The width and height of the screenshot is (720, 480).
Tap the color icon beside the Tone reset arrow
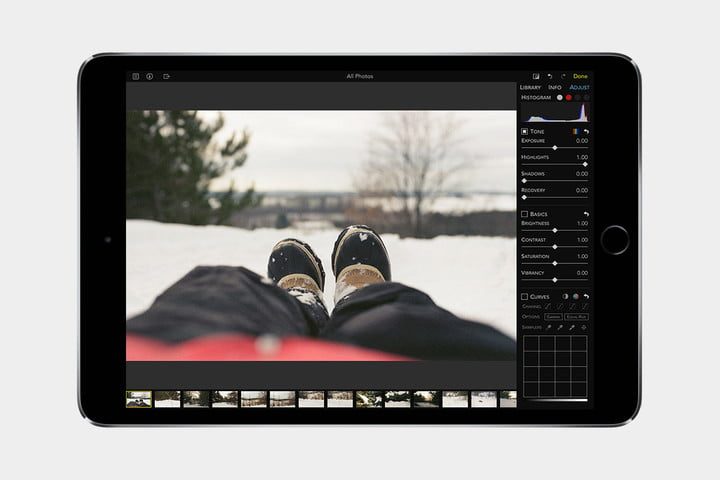pyautogui.click(x=575, y=131)
